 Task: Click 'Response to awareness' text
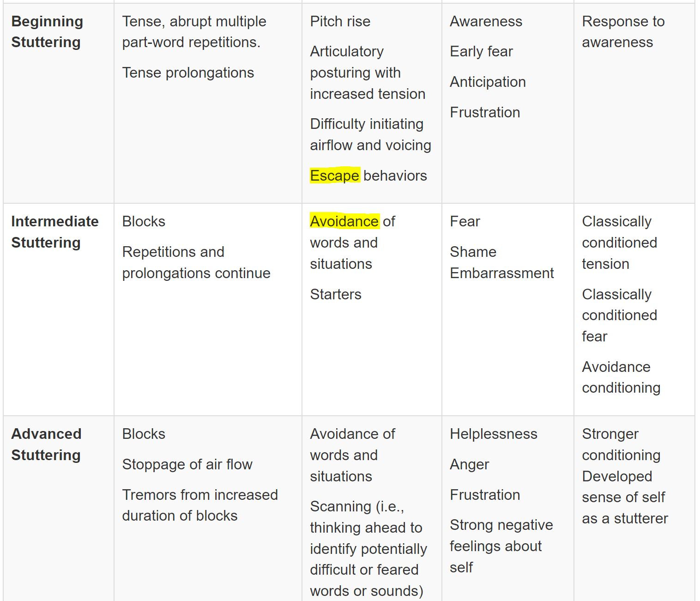[623, 31]
